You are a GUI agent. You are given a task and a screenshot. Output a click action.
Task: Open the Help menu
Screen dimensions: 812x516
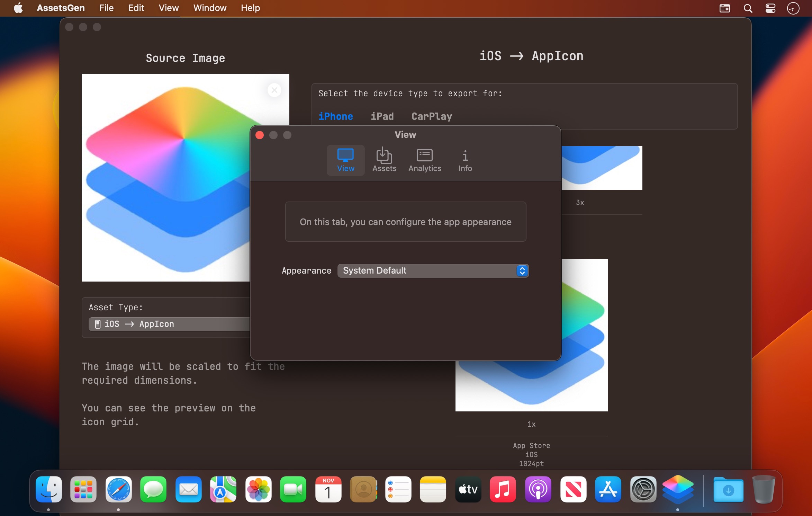(x=250, y=8)
